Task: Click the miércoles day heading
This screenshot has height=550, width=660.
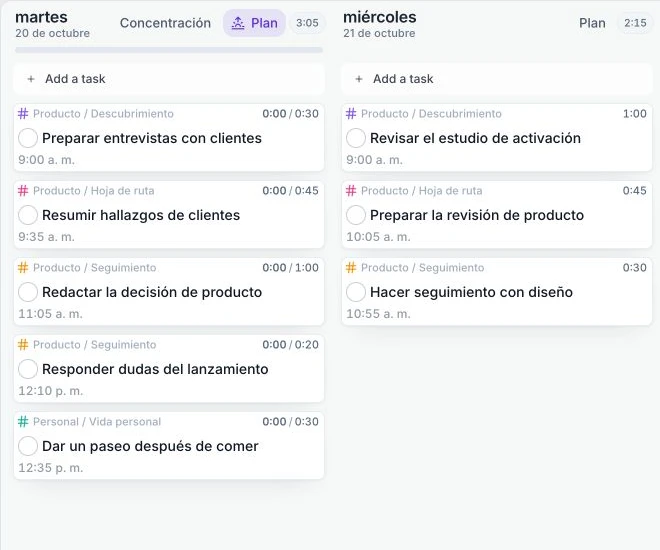Action: pos(380,17)
